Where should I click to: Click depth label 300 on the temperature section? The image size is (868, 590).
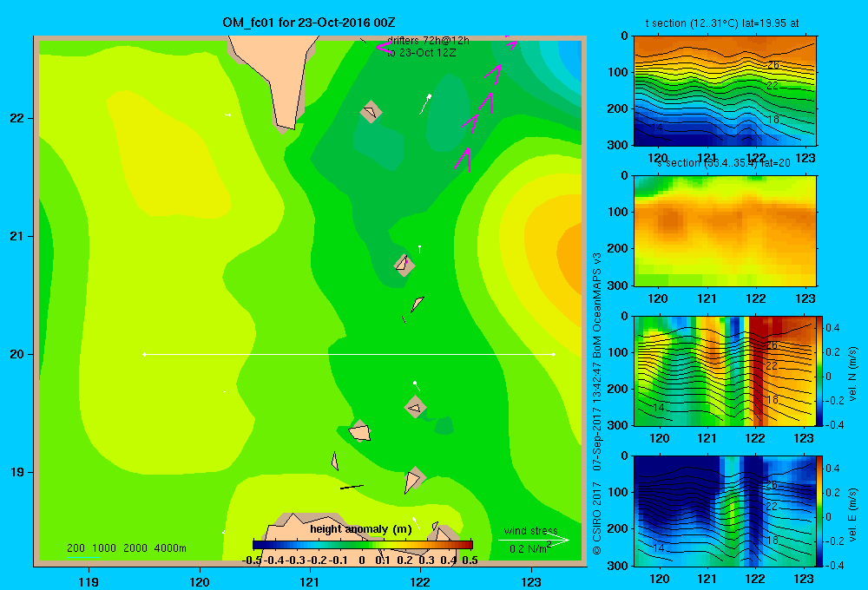[618, 145]
